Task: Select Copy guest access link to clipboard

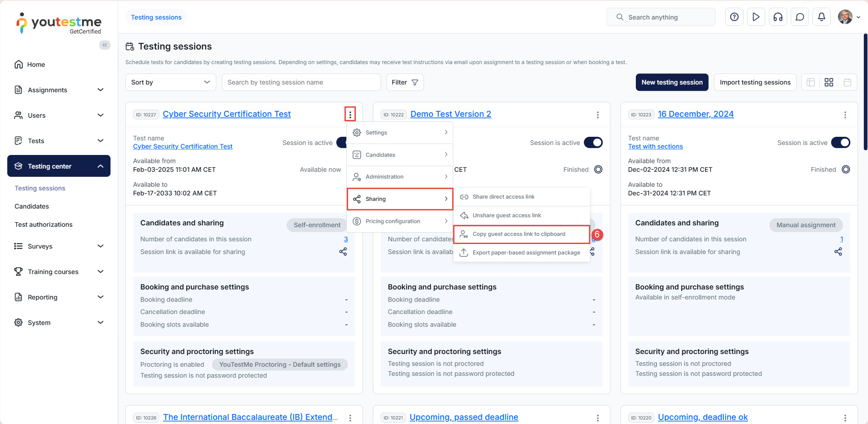Action: point(519,234)
